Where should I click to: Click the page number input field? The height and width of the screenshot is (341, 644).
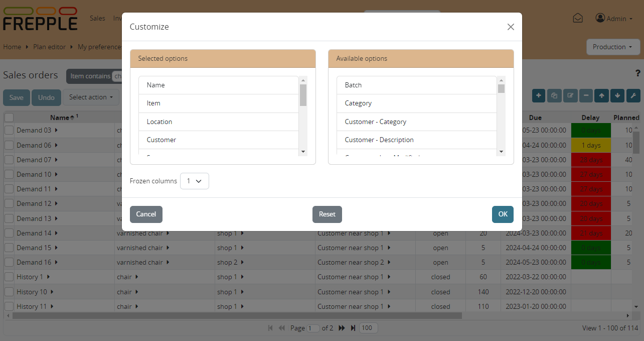click(x=313, y=328)
